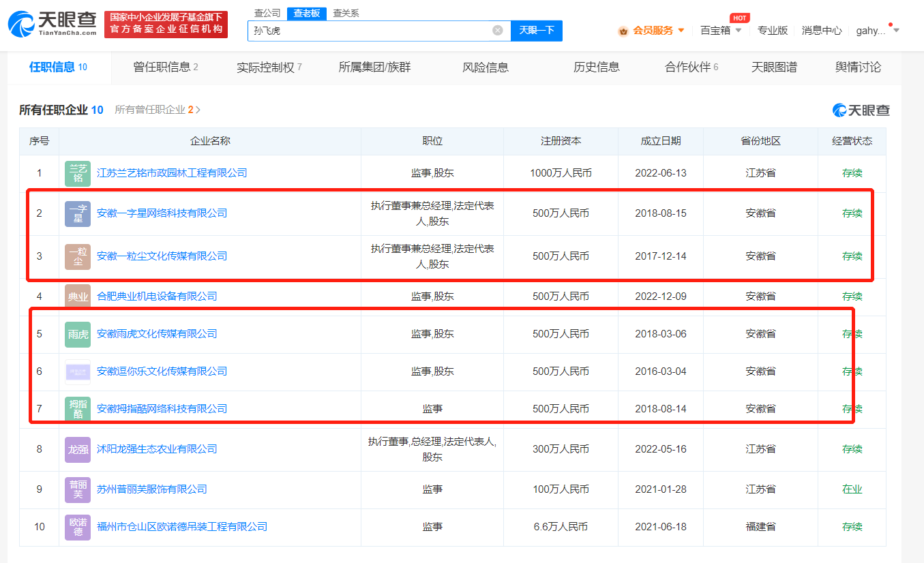Open 安徽一粒尘文化传媒有限公司 link
This screenshot has height=563, width=924.
click(x=162, y=256)
